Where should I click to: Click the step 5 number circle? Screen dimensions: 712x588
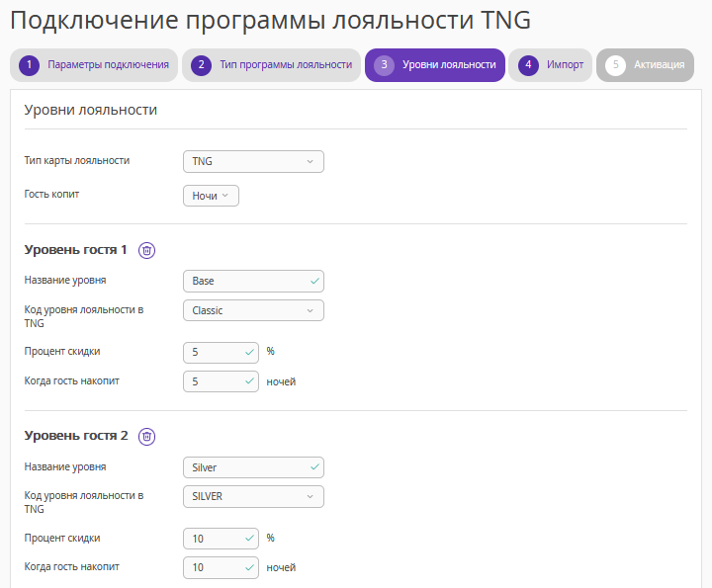click(615, 65)
